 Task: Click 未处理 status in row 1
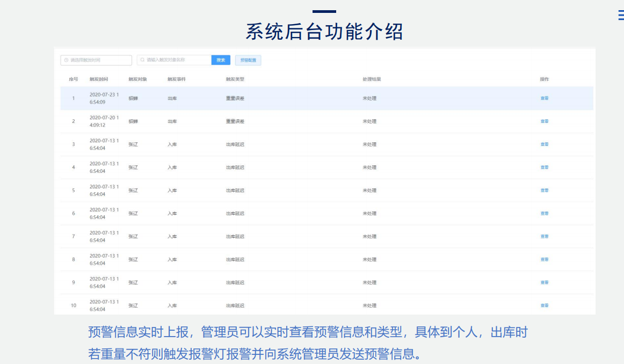[x=369, y=98]
